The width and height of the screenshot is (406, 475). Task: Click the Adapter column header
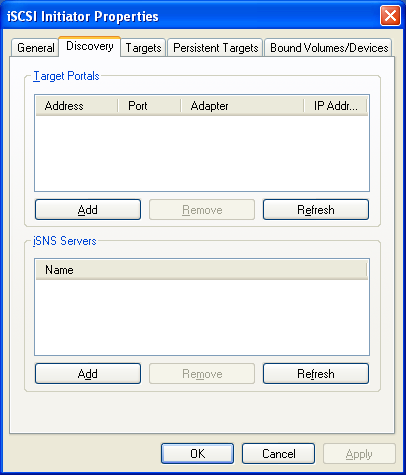click(x=242, y=106)
